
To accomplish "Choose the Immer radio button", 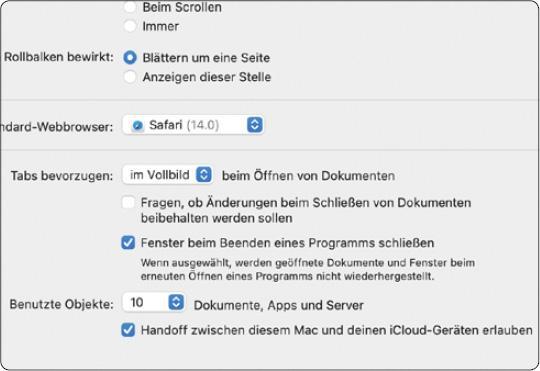I will [x=130, y=26].
